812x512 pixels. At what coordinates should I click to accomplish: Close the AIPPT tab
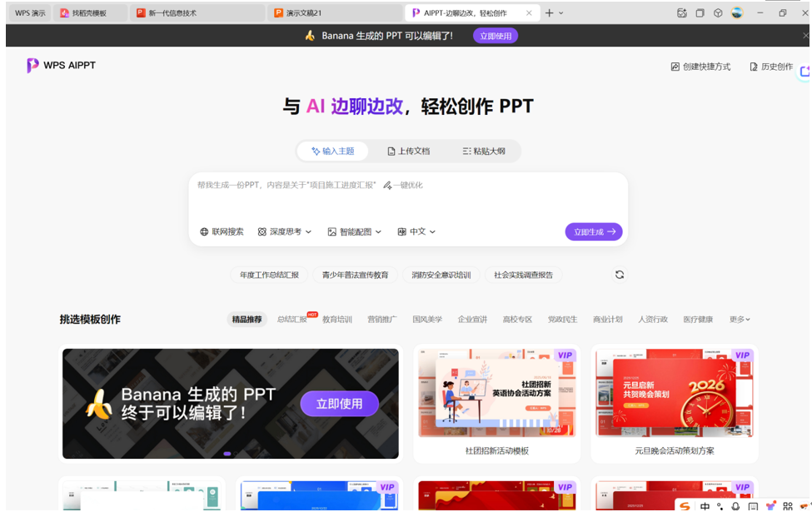tap(529, 13)
